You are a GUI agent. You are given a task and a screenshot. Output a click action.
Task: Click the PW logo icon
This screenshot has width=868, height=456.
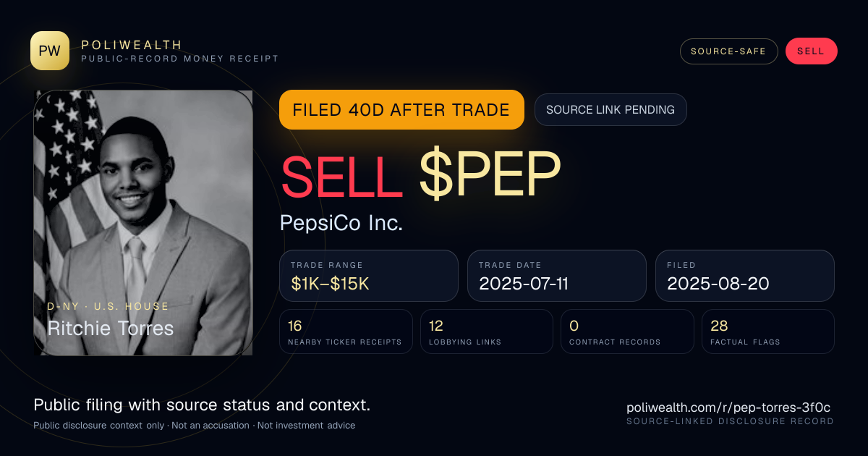tap(50, 51)
